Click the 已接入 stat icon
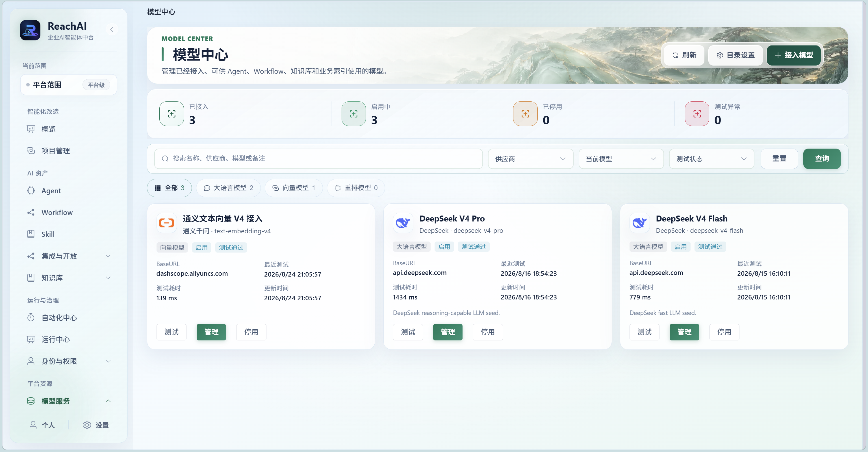 pyautogui.click(x=172, y=114)
